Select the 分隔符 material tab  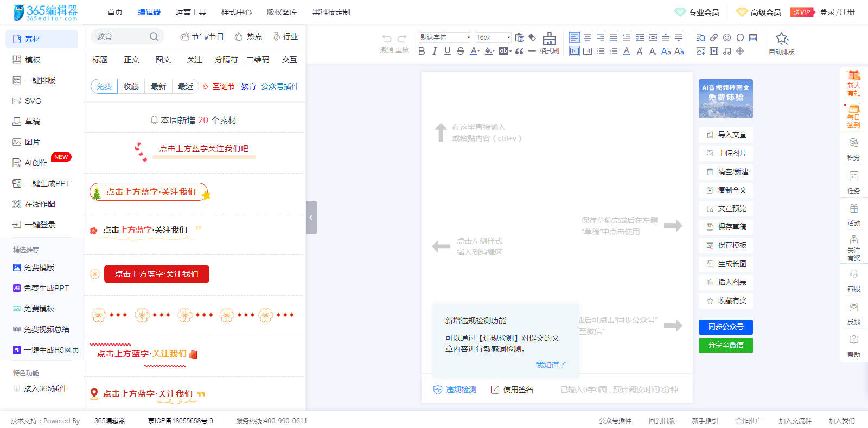click(x=226, y=60)
